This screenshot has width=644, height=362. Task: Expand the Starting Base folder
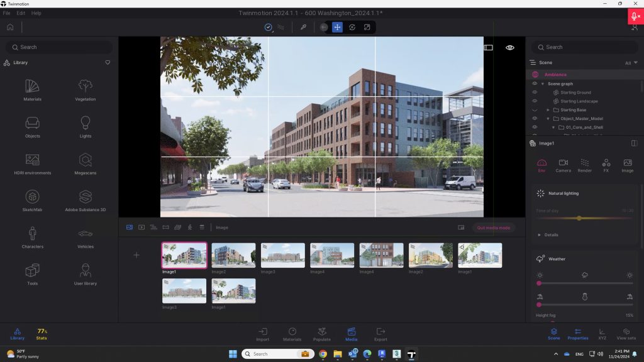548,110
